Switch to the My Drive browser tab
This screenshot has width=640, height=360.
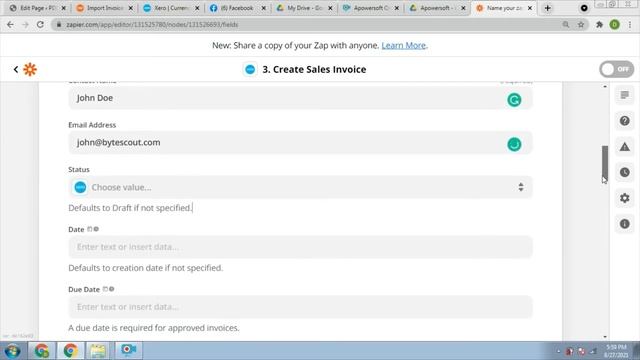[304, 8]
